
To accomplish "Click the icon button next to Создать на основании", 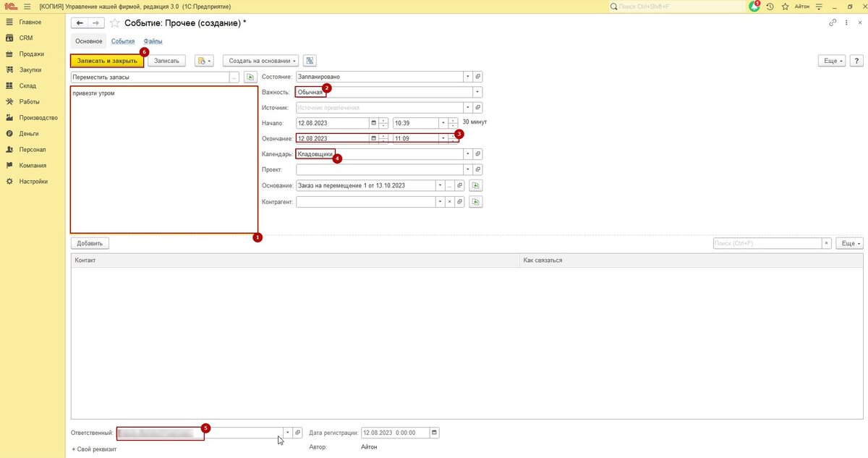I will (310, 61).
